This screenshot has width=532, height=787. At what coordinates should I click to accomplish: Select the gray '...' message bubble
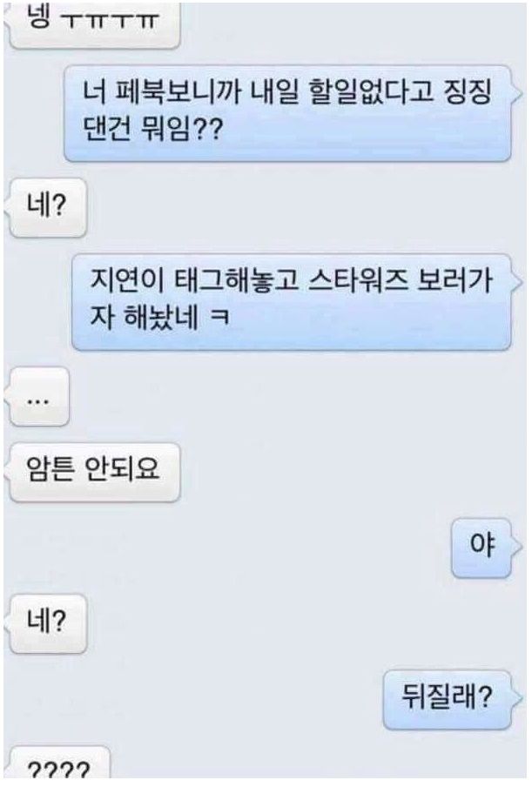tap(39, 396)
